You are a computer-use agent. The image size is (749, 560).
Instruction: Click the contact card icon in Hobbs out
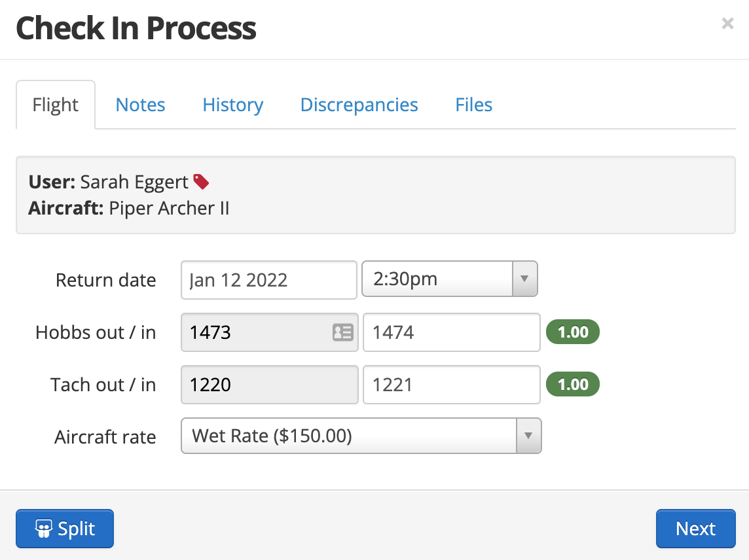[x=342, y=332]
